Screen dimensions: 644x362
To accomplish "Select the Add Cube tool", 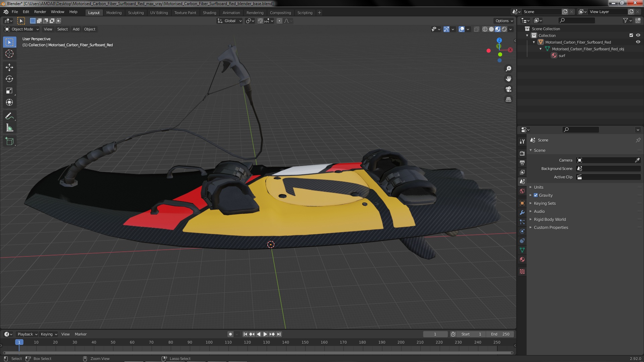I will 9,141.
